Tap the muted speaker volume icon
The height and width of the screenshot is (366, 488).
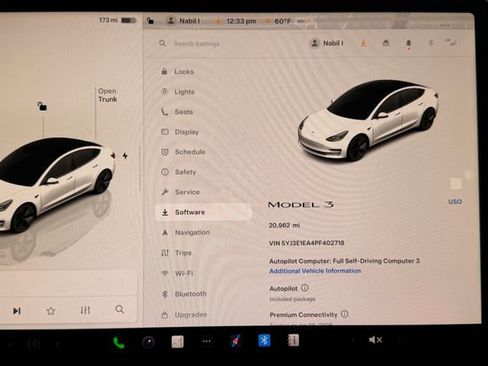coord(376,340)
